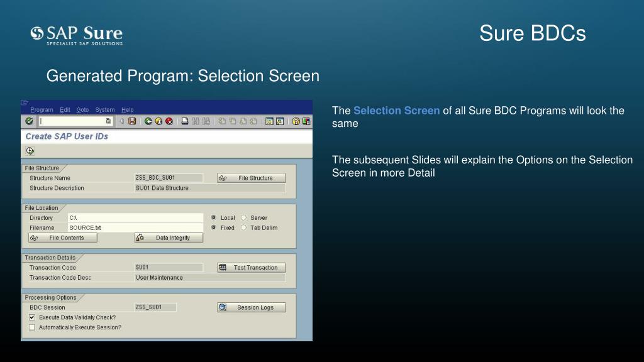The width and height of the screenshot is (644, 362).
Task: Collapse the command field with the arrow
Action: click(121, 121)
